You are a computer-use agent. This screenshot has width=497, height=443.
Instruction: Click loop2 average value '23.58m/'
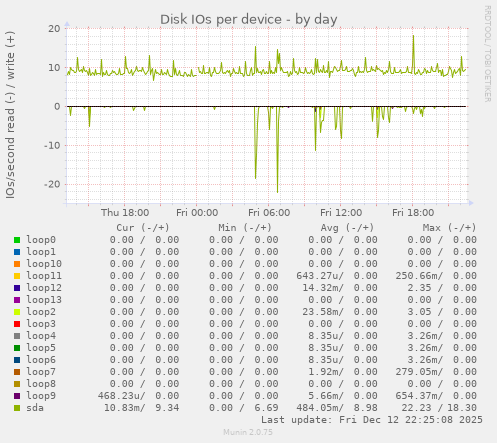(x=323, y=312)
